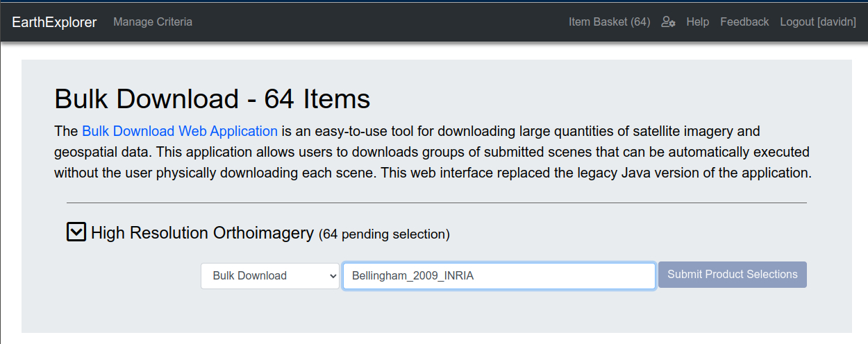This screenshot has width=868, height=344.
Task: View the Item Basket (64)
Action: pos(609,22)
